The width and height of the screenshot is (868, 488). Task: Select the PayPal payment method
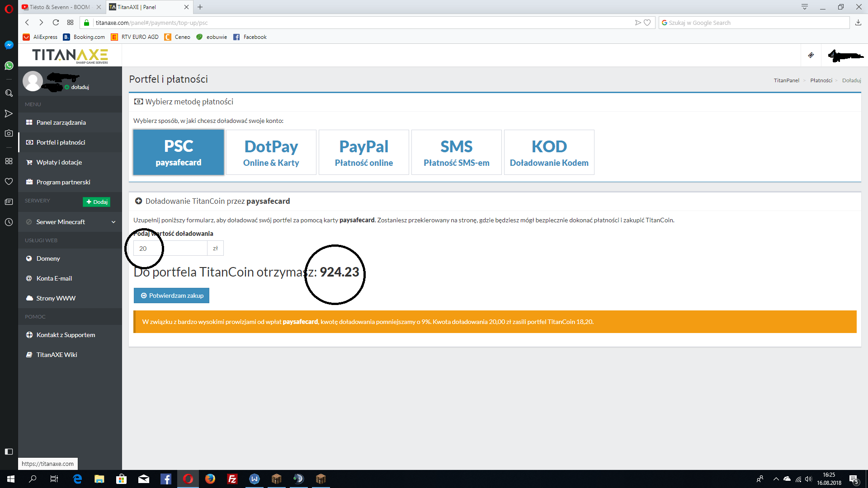click(363, 152)
